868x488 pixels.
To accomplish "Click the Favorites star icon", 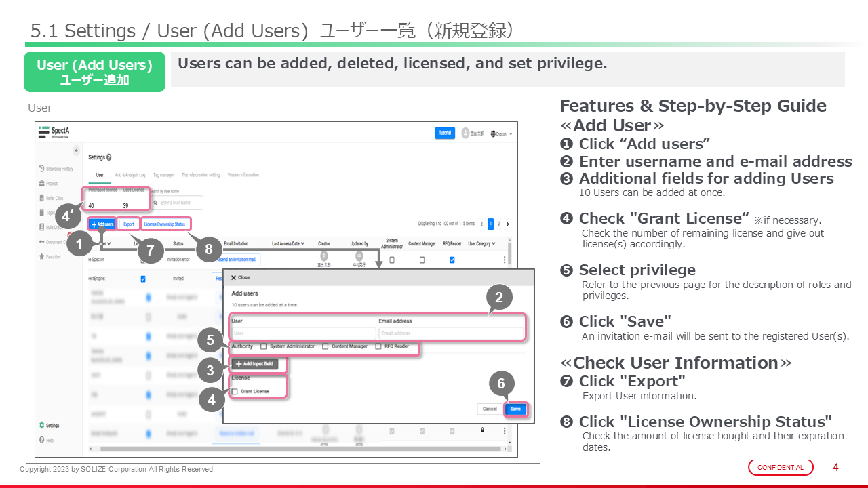I will point(42,257).
